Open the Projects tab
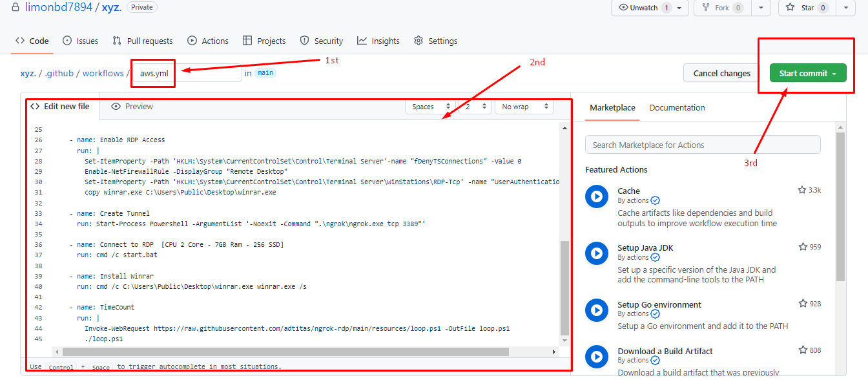This screenshot has width=868, height=380. [x=264, y=41]
